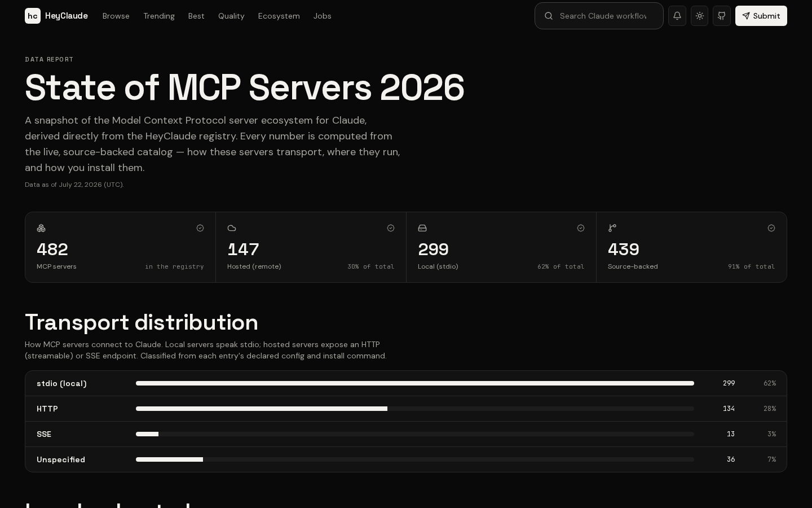Select the 147 Hosted count

(x=243, y=249)
